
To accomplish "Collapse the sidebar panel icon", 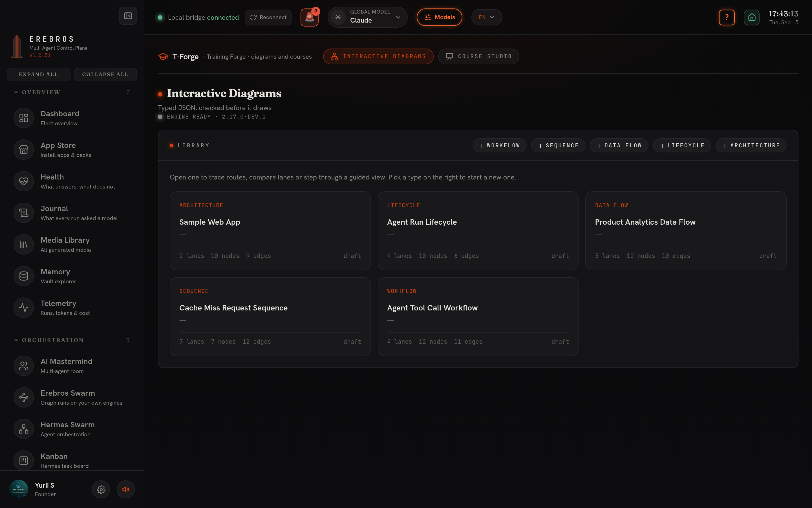I will (x=128, y=16).
